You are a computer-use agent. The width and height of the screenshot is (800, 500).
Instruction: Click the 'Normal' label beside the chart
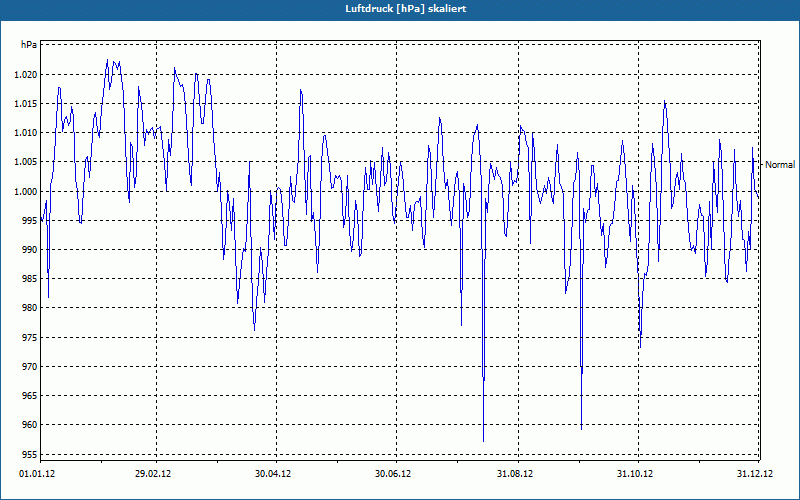click(780, 165)
